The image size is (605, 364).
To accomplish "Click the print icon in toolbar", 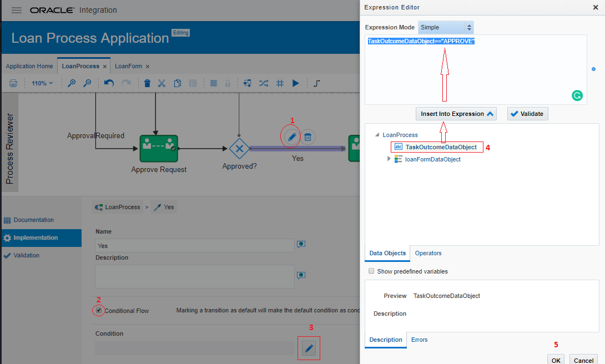I will [x=13, y=83].
